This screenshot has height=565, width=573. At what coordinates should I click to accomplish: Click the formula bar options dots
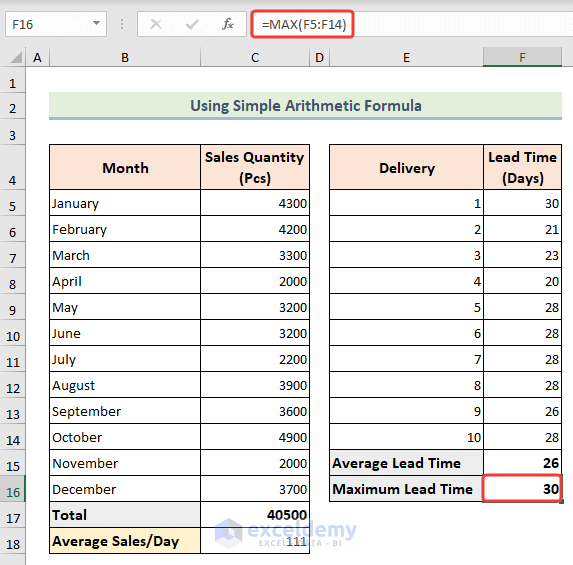coord(122,24)
